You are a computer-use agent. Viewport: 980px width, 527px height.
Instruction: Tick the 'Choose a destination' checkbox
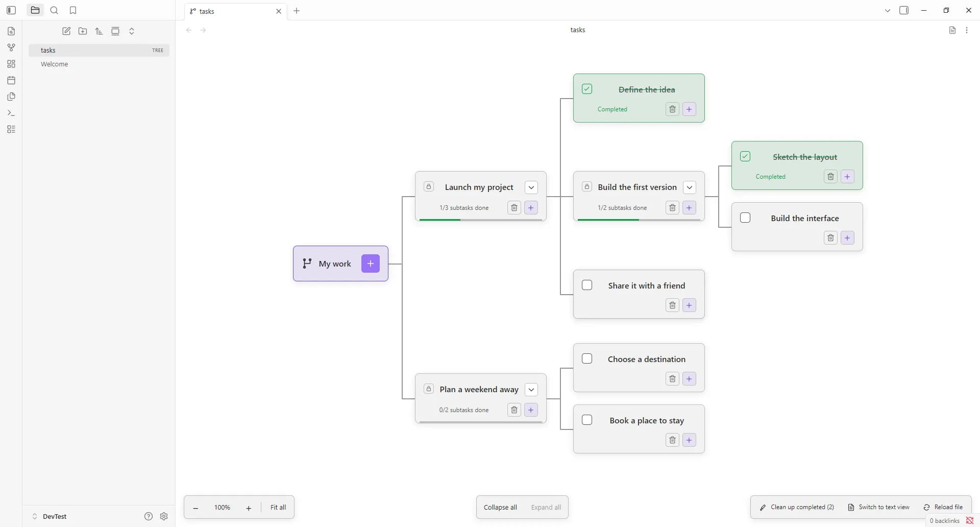pyautogui.click(x=587, y=359)
